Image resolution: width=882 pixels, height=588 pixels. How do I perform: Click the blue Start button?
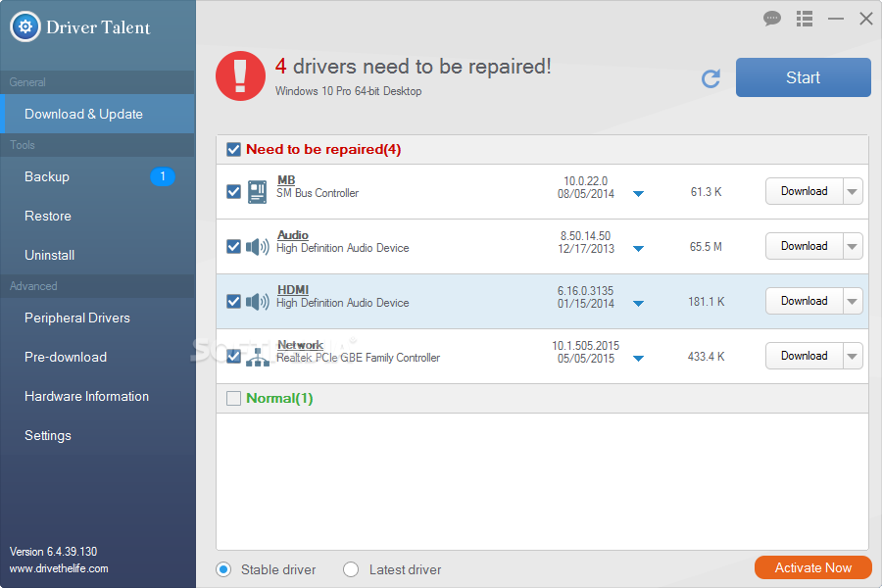click(803, 77)
